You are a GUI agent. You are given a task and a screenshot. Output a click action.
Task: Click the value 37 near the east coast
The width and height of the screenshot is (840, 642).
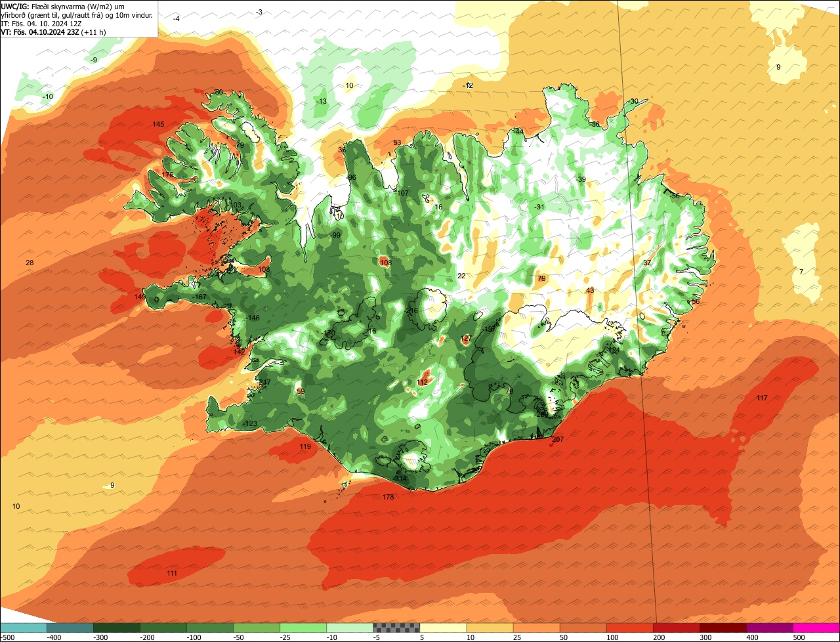(x=647, y=263)
